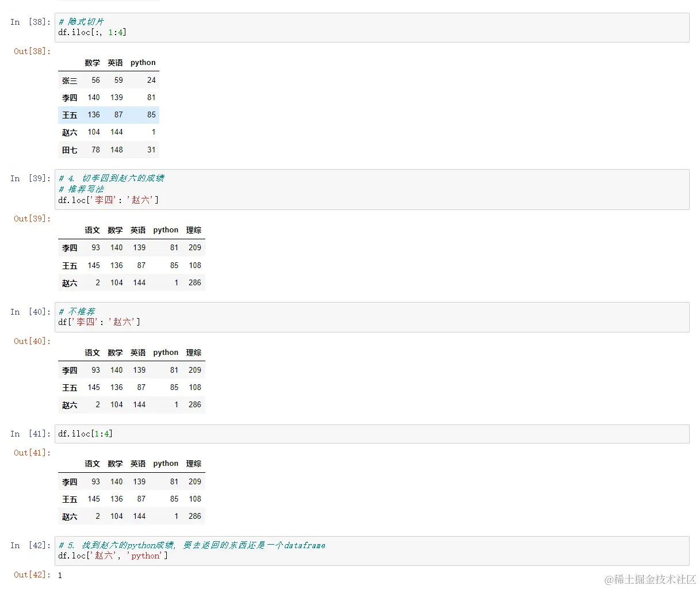The height and width of the screenshot is (589, 700).
Task: Click the In [42] cell with df.loc['赵六', 'python']
Action: 372,550
